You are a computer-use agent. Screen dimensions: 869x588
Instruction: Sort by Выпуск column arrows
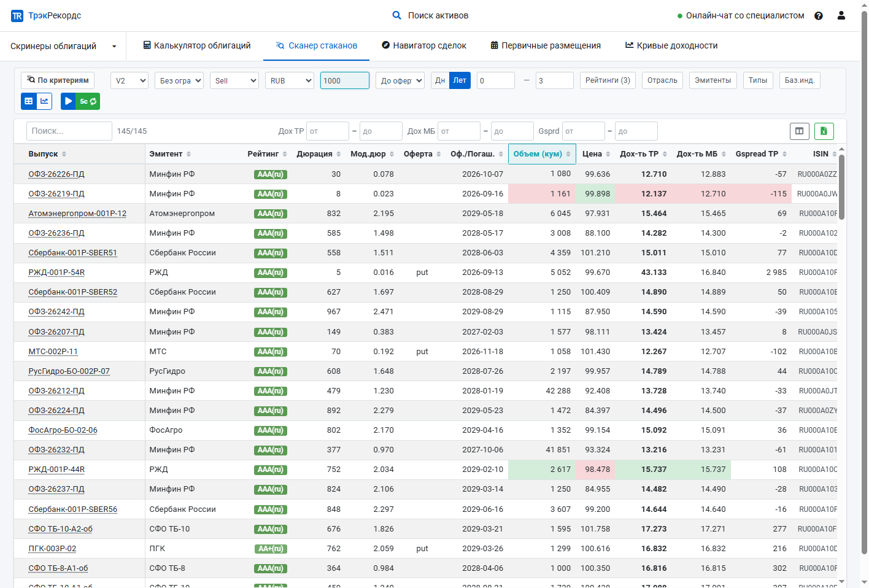pos(64,154)
